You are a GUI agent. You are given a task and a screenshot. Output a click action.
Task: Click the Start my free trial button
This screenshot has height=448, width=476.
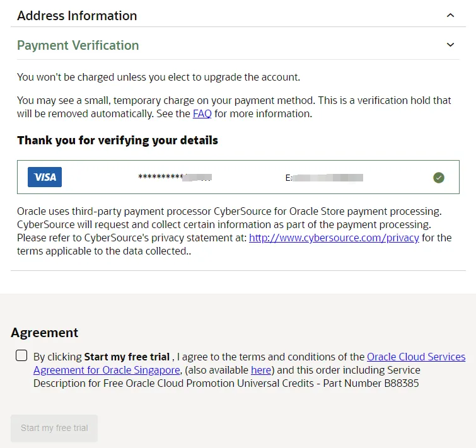pos(54,428)
